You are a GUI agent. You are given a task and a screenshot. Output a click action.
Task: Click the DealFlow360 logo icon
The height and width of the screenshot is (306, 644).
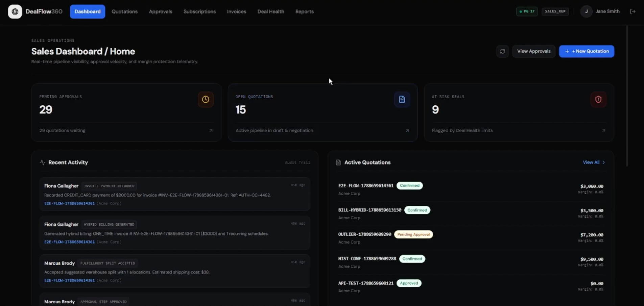[15, 11]
